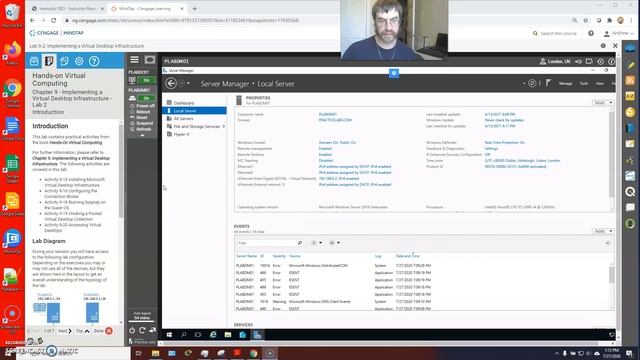Click the Server Manager refresh icon

[x=532, y=83]
